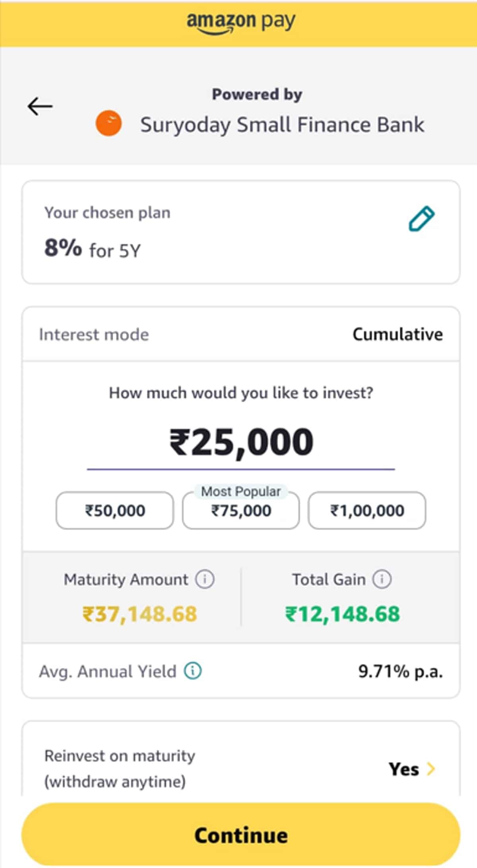Select the ₹75,000 most popular amount
Screen dimensions: 477x868
(241, 511)
